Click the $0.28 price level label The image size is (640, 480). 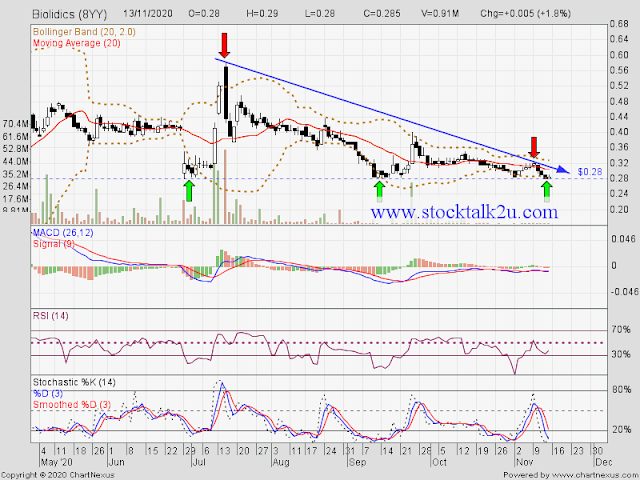(590, 172)
